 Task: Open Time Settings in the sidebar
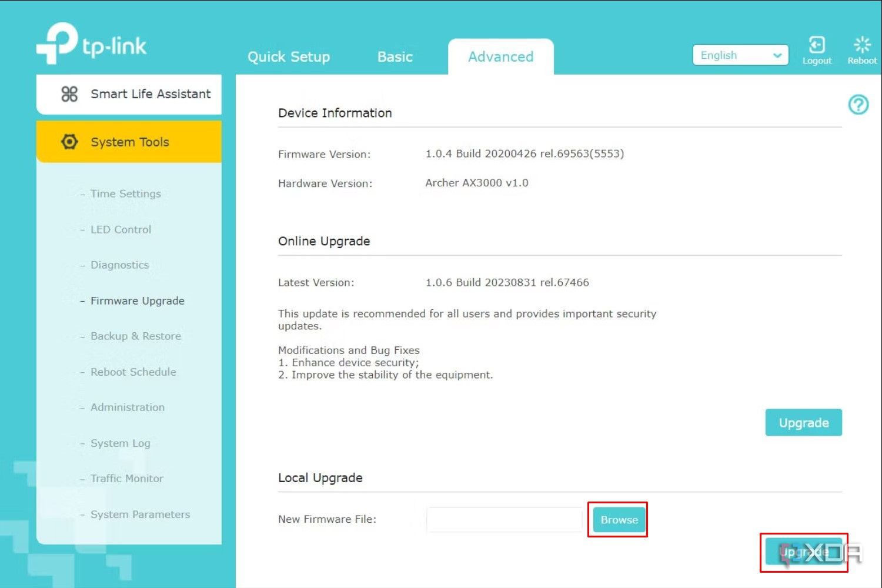tap(125, 193)
